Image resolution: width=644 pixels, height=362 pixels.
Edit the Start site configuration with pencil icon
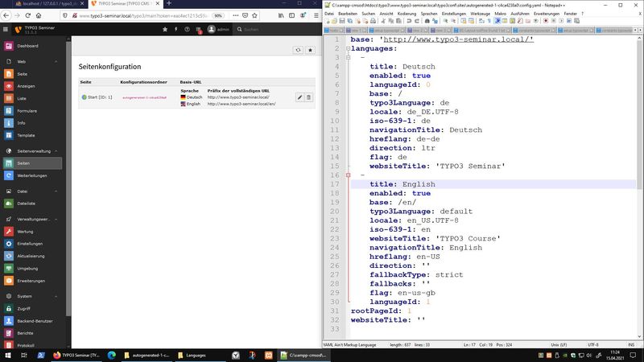point(299,97)
